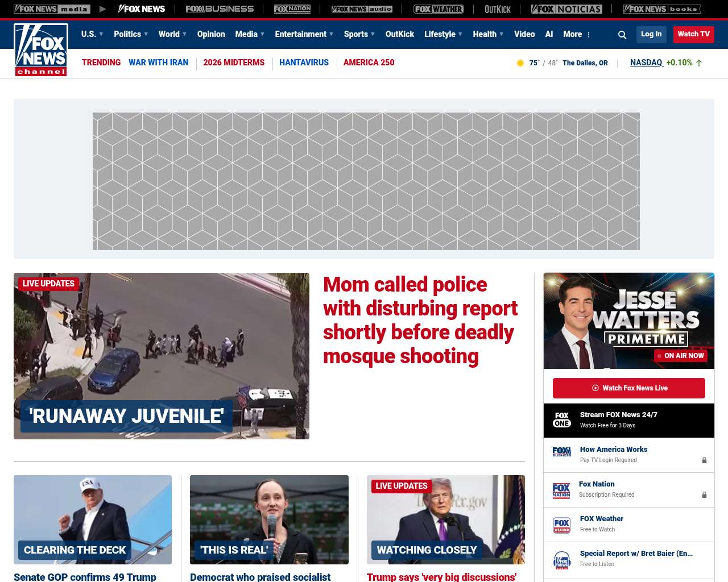Expand the Politics dropdown menu

(131, 34)
